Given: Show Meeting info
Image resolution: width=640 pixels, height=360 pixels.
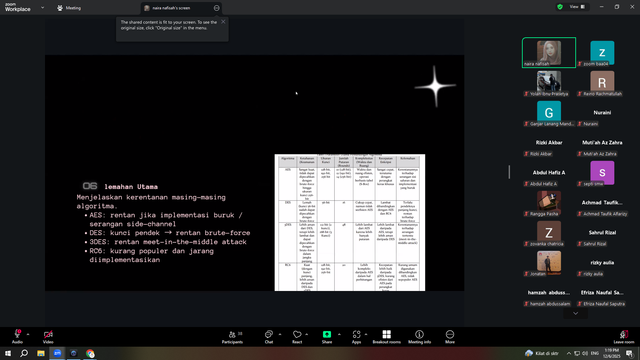Looking at the screenshot, I should [x=419, y=336].
